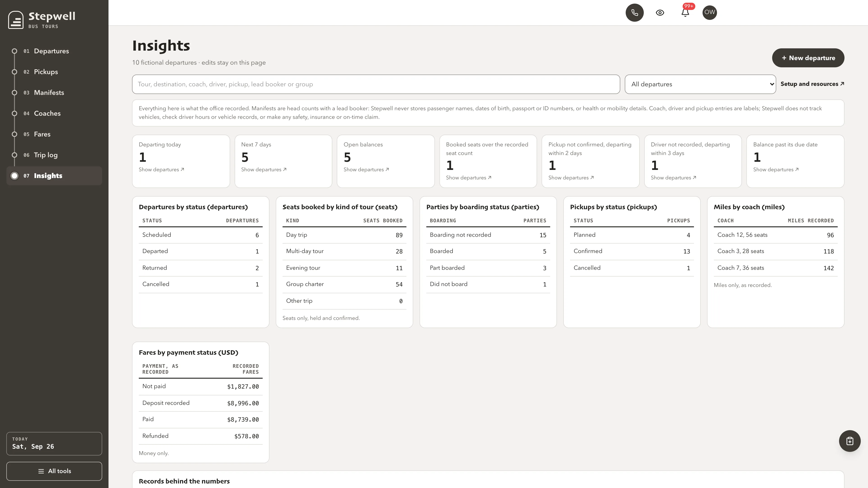Click the Insights page heading
Image resolution: width=868 pixels, height=488 pixels.
[161, 45]
